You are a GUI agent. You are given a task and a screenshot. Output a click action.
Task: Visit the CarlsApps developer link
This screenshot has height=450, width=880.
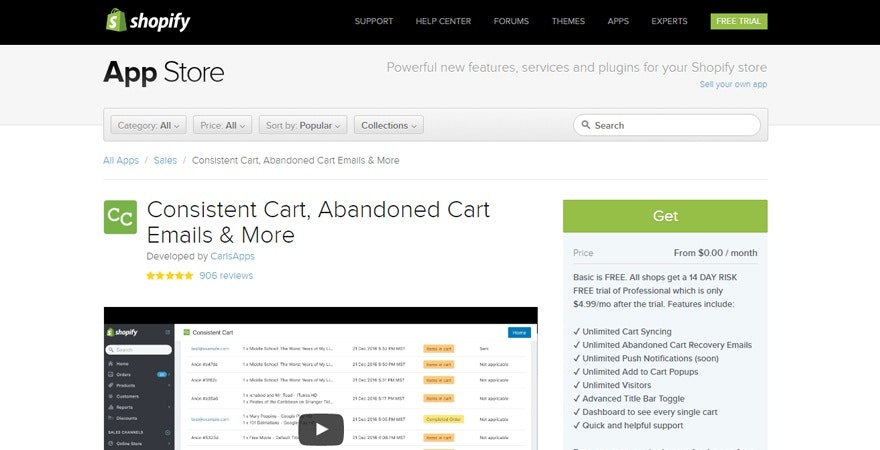point(232,257)
